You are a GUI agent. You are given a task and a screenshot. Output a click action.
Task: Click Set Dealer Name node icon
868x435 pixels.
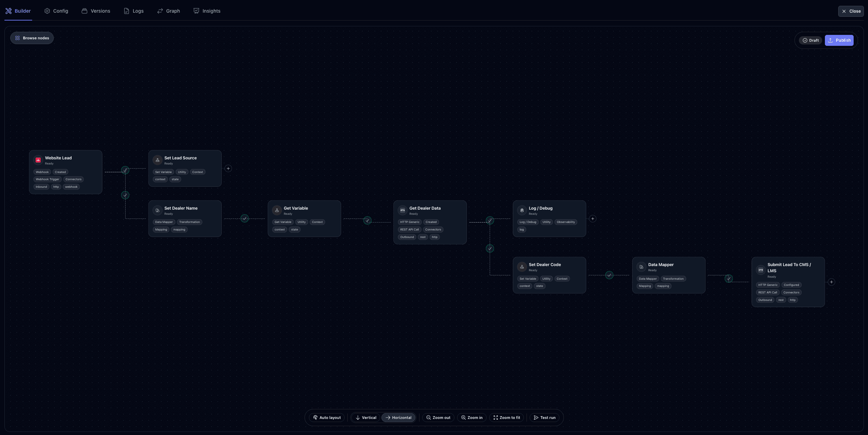click(x=157, y=210)
